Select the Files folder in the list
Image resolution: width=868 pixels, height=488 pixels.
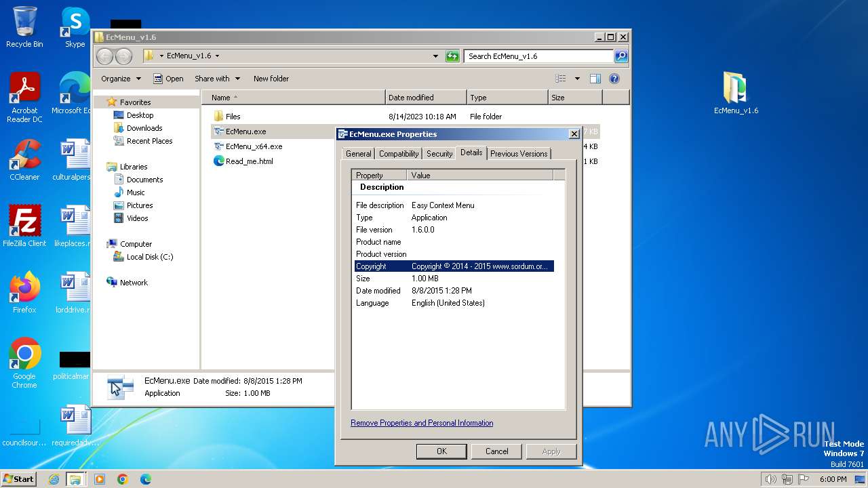[233, 117]
